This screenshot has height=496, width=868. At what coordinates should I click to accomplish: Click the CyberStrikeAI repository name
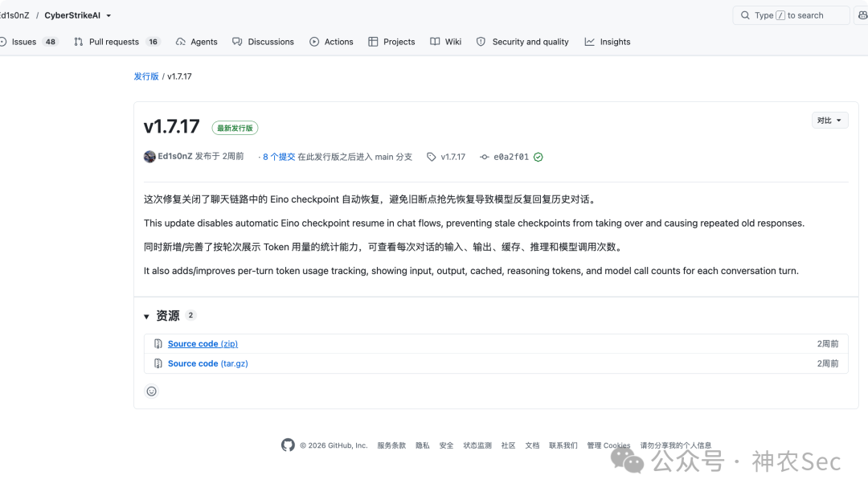click(72, 15)
